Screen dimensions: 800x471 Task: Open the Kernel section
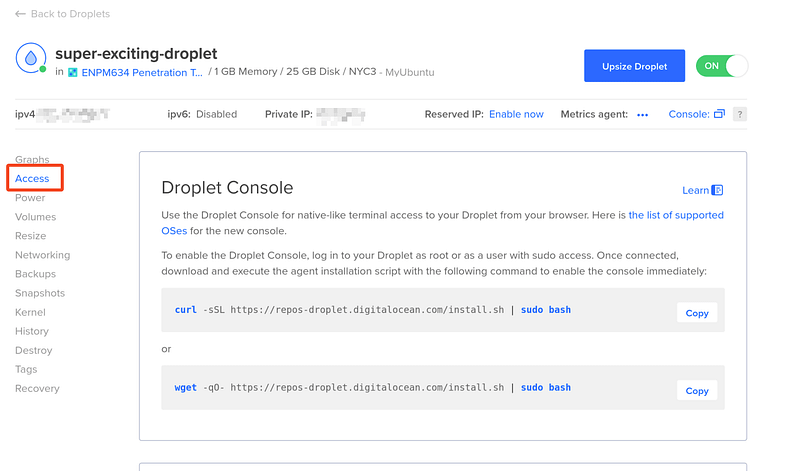pos(30,312)
